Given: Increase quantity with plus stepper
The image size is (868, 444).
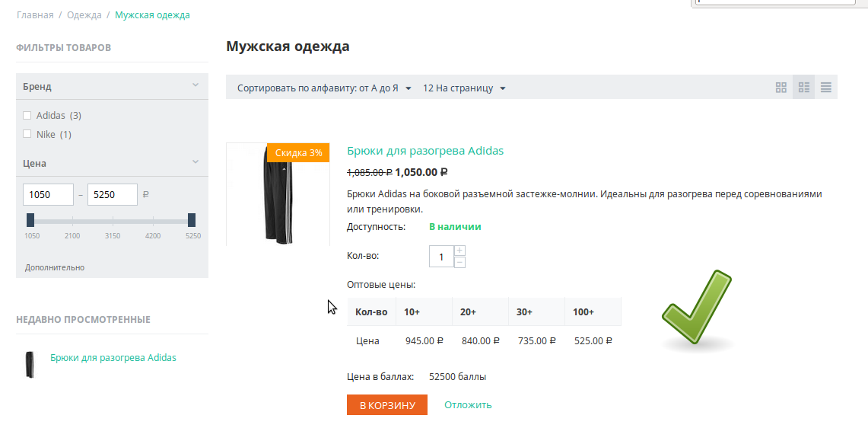Looking at the screenshot, I should (459, 251).
